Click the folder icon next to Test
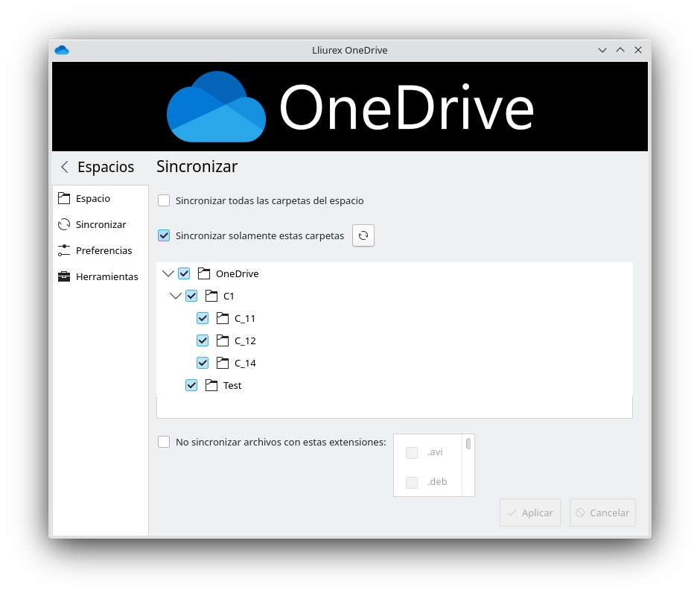The width and height of the screenshot is (700, 596). pyautogui.click(x=211, y=386)
